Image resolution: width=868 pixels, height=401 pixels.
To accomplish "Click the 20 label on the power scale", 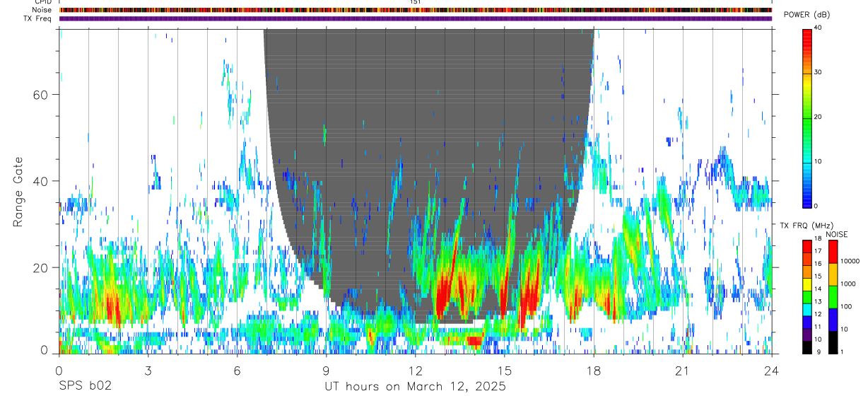I will 818,117.
